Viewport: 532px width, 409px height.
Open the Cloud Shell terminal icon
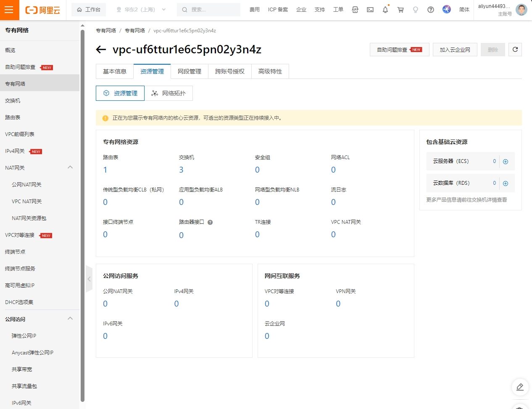pos(370,10)
